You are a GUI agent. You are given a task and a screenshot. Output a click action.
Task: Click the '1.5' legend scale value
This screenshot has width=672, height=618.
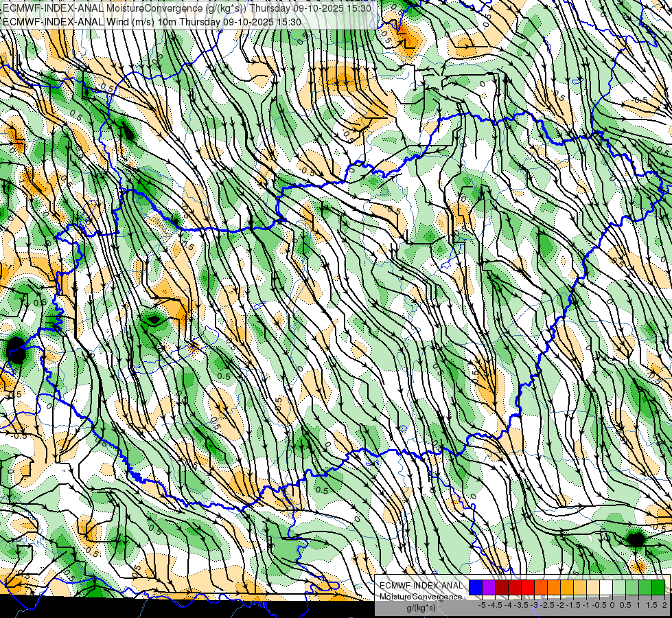(x=652, y=605)
